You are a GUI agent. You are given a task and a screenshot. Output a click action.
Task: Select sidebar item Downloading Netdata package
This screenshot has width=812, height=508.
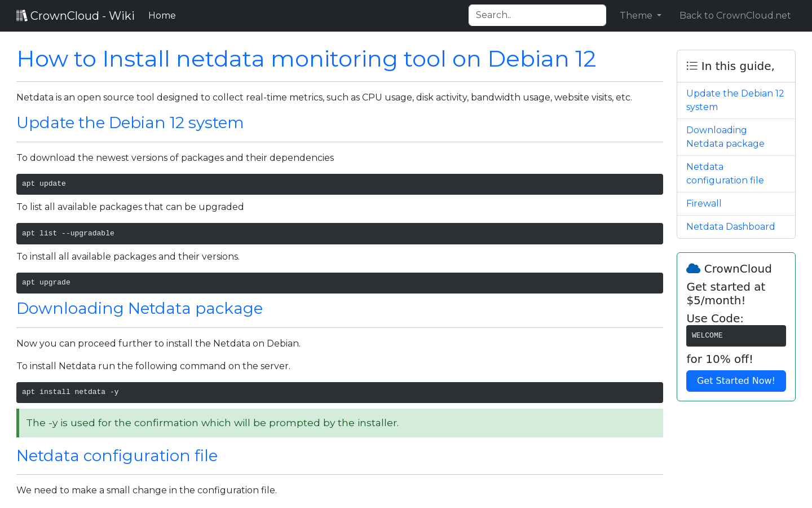coord(736,137)
